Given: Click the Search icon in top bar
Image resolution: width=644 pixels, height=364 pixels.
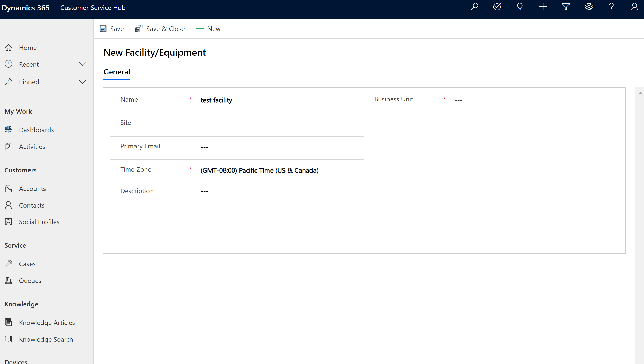Looking at the screenshot, I should (475, 7).
